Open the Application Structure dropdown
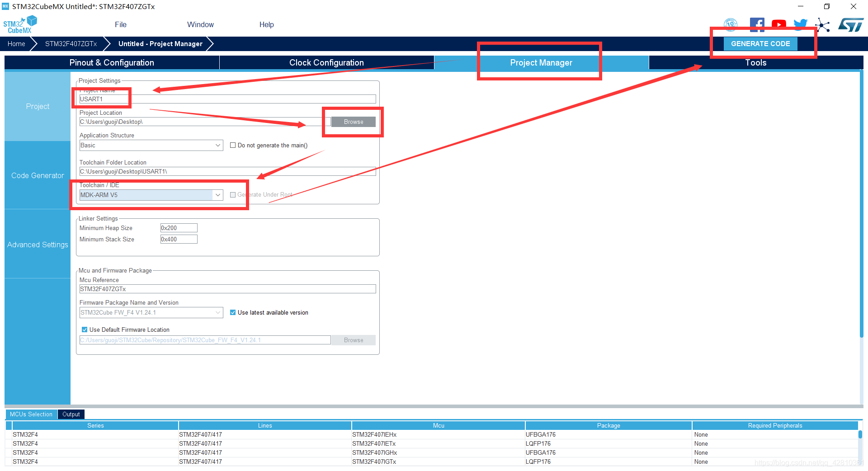Screen dimensions: 868x471 click(x=151, y=145)
